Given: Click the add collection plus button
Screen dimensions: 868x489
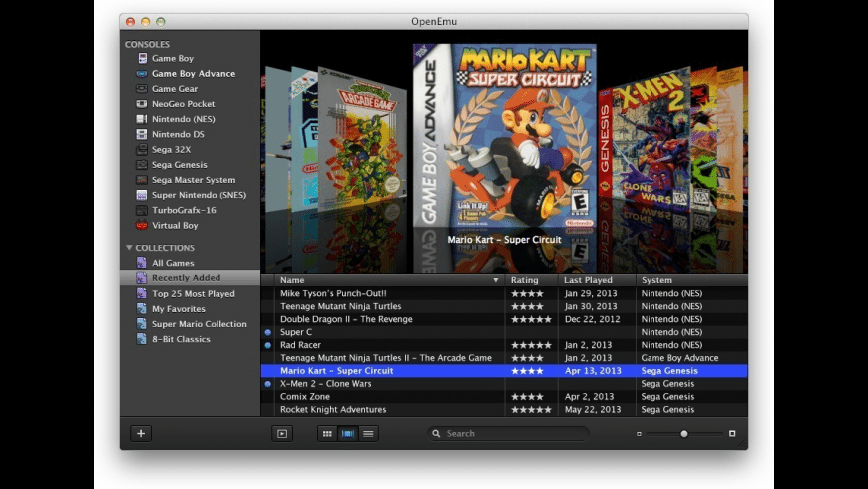Looking at the screenshot, I should (141, 433).
